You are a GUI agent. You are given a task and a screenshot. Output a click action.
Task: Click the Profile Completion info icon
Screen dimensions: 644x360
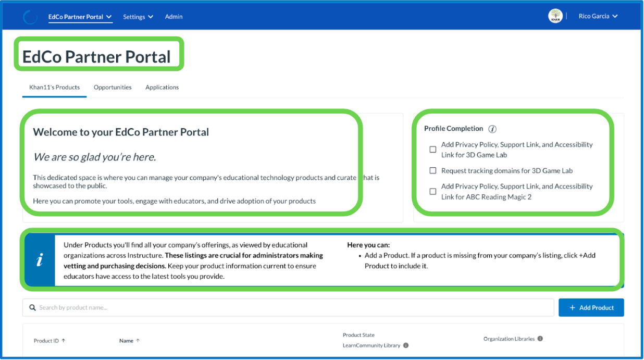pyautogui.click(x=492, y=129)
